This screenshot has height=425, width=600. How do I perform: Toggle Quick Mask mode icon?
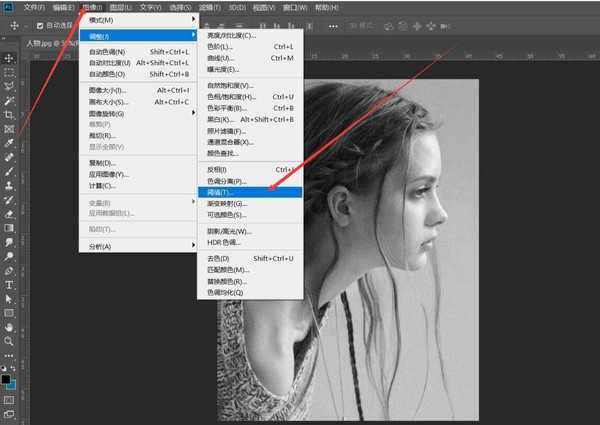[9, 398]
